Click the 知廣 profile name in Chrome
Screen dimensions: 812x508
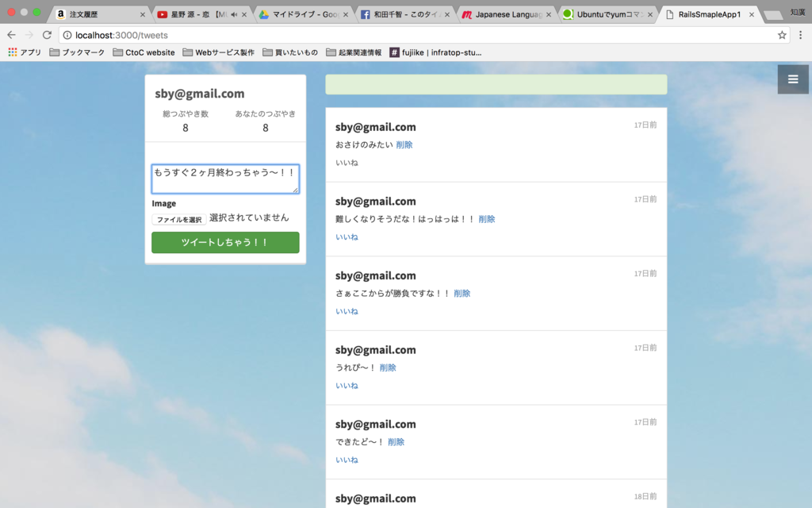point(798,13)
